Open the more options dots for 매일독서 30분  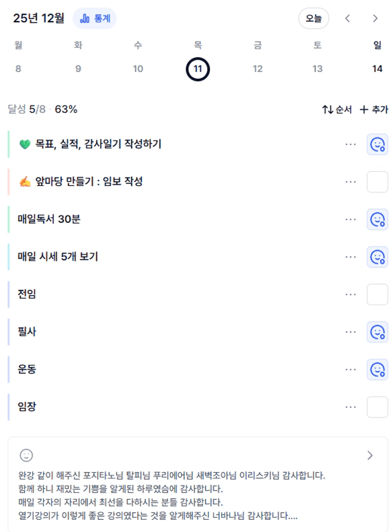click(x=351, y=220)
